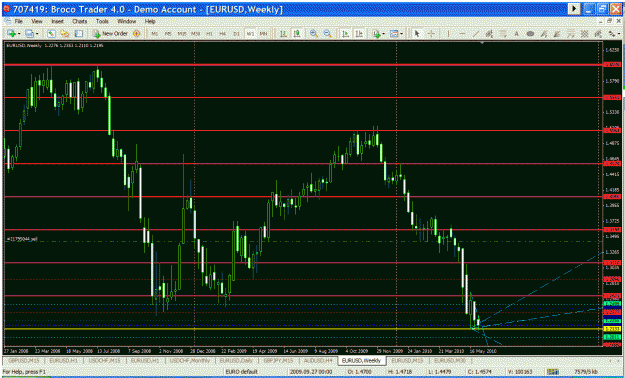Switch to the EURUSD,Daily chart tab
625x378 pixels.
click(237, 360)
